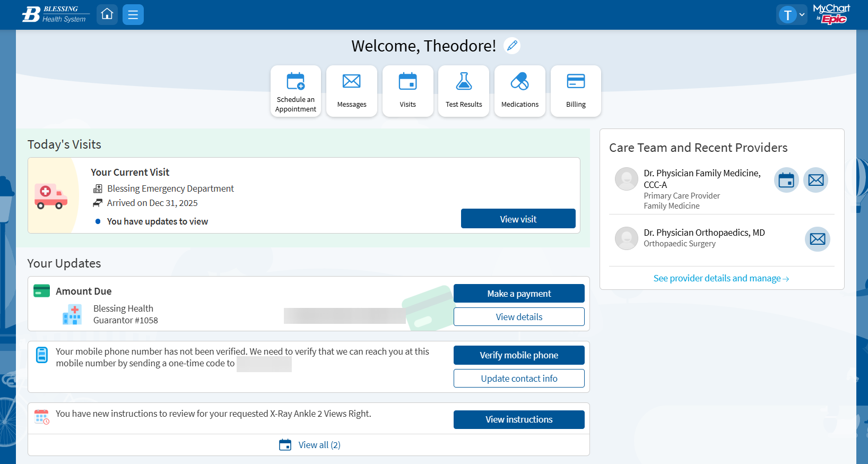Screen dimensions: 868x464
Task: Open the Test Results shortcut
Action: click(464, 91)
